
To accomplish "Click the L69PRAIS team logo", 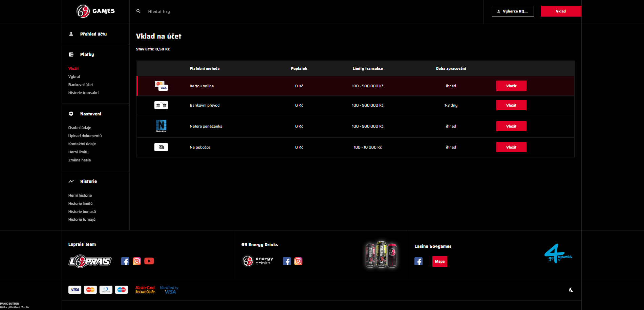I will (90, 261).
